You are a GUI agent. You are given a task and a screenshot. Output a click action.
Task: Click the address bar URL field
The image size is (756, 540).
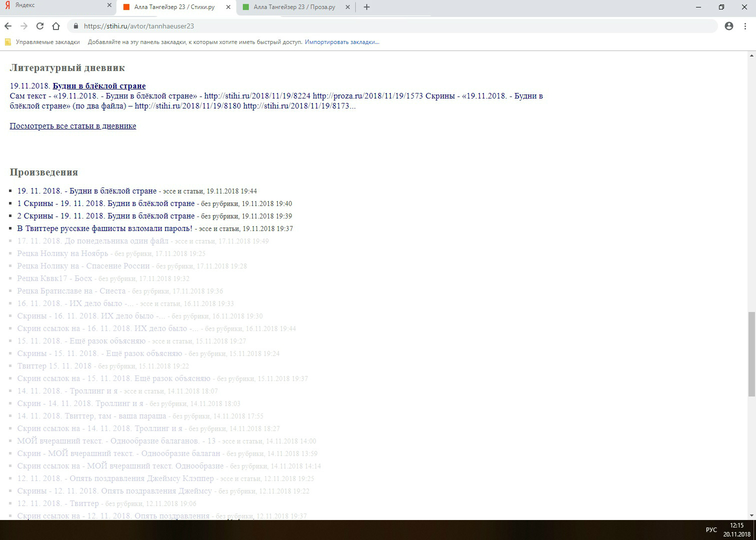click(350, 26)
